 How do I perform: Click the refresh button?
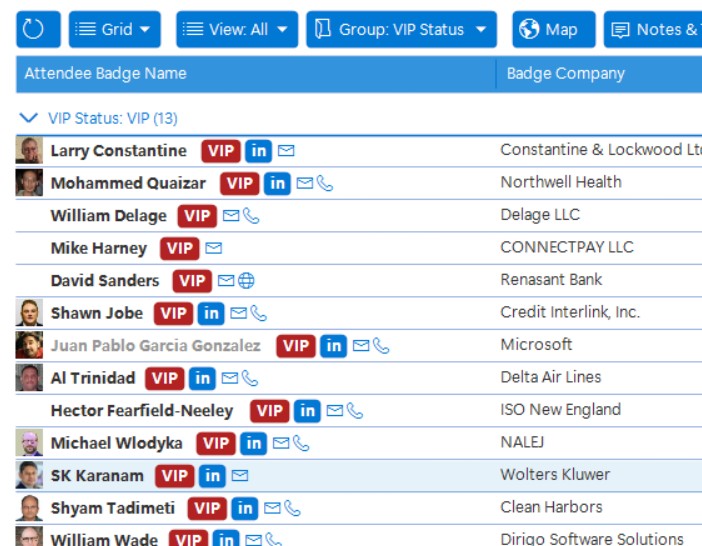(x=38, y=30)
